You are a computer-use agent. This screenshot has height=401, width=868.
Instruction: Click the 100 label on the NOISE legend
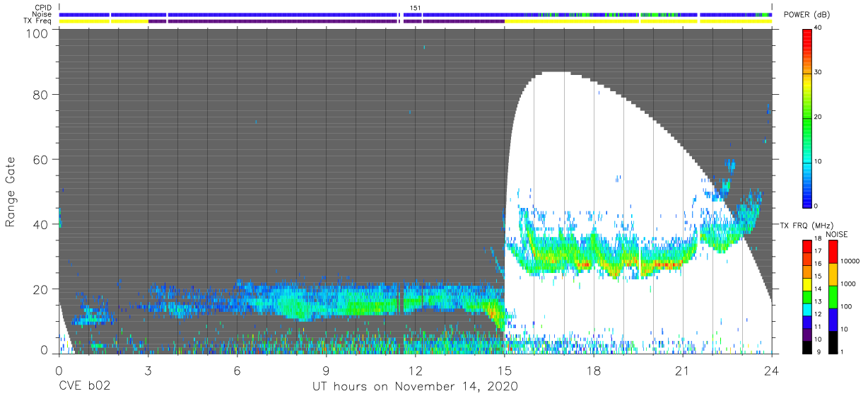[x=847, y=306]
